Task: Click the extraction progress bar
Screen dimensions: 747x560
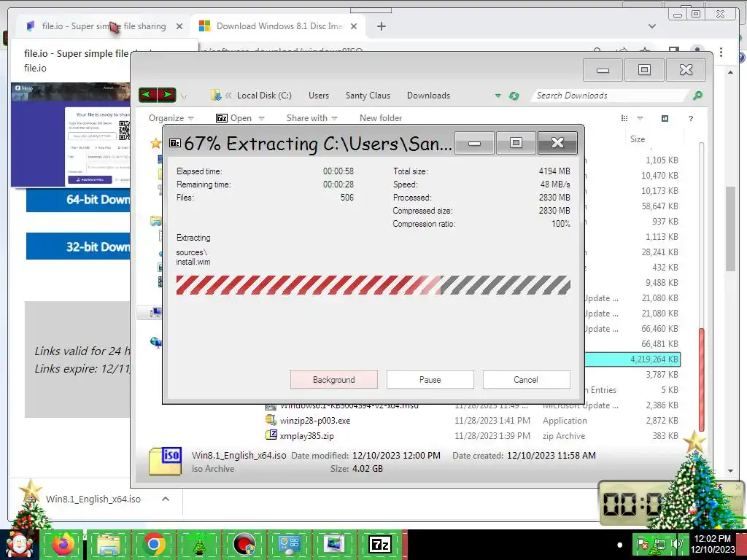Action: pyautogui.click(x=373, y=285)
